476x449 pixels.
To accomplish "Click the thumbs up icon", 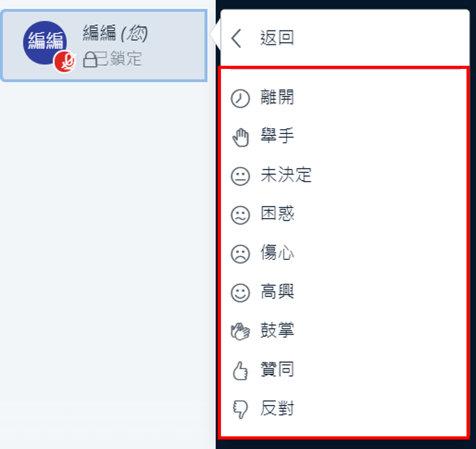I will (x=240, y=371).
